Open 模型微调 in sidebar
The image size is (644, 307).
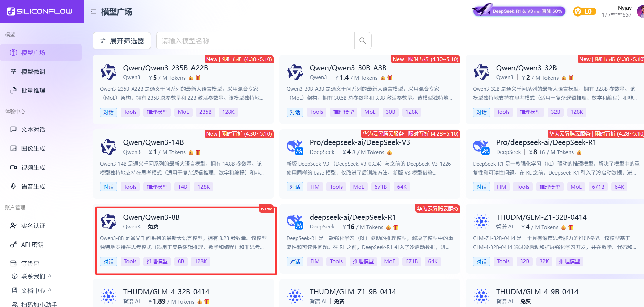(x=41, y=71)
